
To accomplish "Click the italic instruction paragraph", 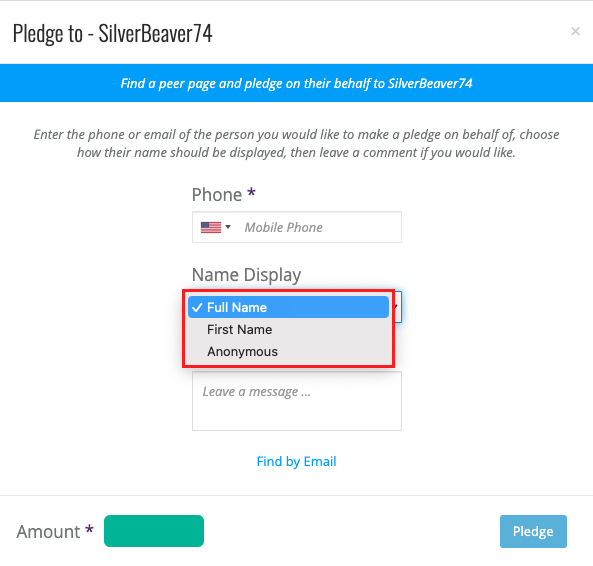I will (296, 143).
